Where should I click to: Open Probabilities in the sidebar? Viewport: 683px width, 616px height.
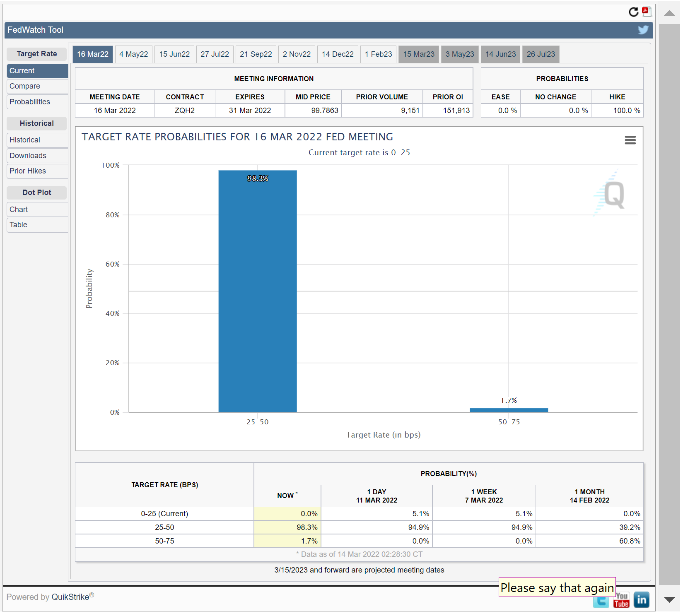click(30, 102)
